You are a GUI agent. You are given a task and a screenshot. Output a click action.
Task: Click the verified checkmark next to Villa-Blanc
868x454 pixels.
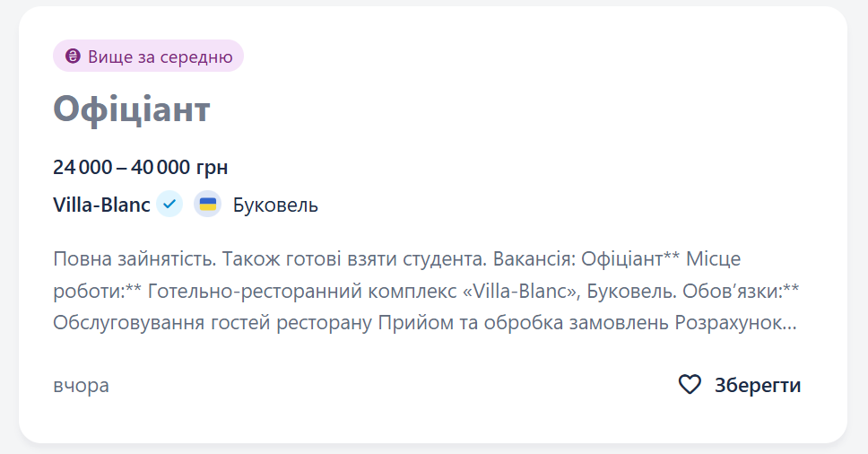coord(169,205)
